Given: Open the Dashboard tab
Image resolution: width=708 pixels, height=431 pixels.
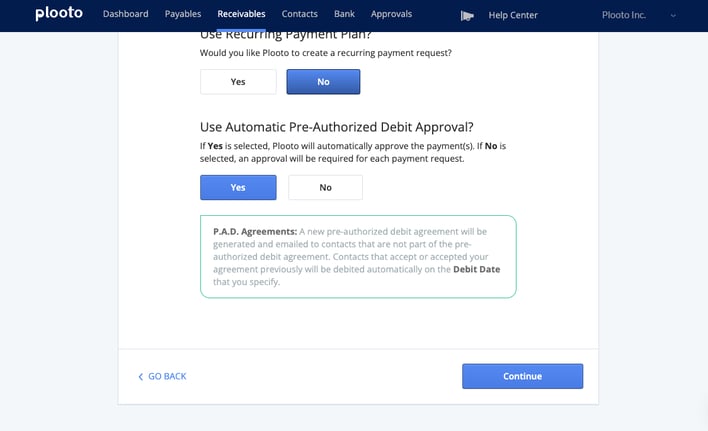Looking at the screenshot, I should pyautogui.click(x=126, y=14).
